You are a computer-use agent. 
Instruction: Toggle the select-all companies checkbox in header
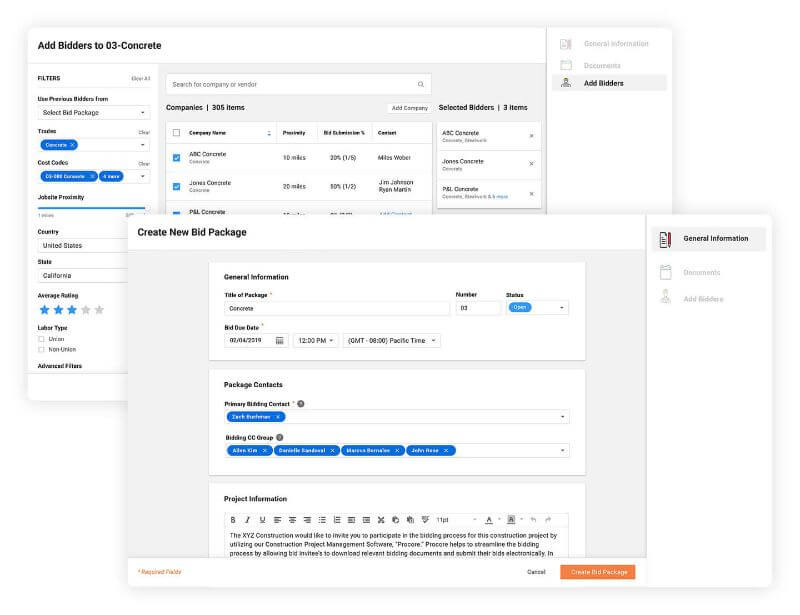tap(177, 133)
